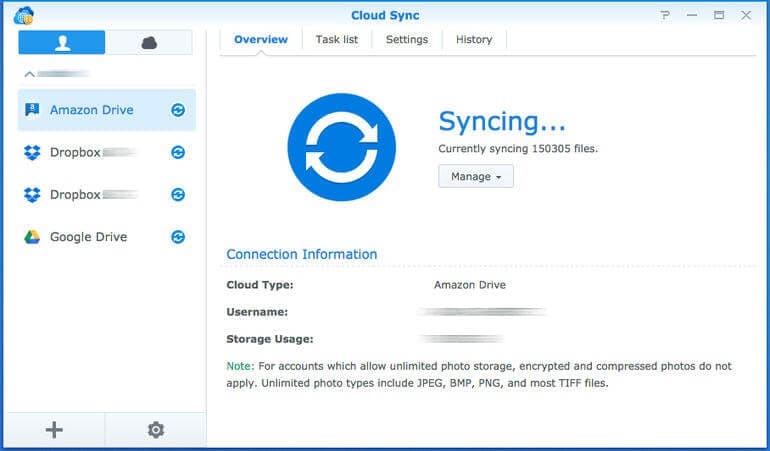Click the Cloud Type label
770x451 pixels.
[x=260, y=285]
